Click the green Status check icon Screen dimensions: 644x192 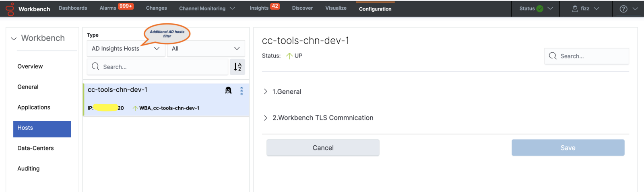coord(540,8)
